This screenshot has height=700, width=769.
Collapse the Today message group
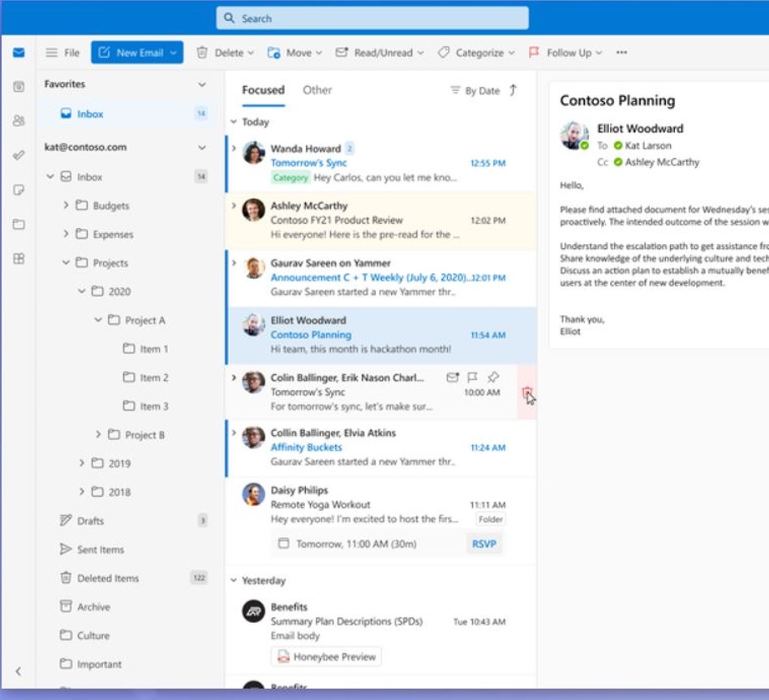coord(234,122)
